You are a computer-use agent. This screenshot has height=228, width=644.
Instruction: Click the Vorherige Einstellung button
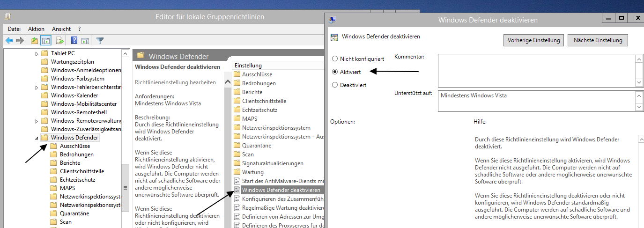point(534,40)
